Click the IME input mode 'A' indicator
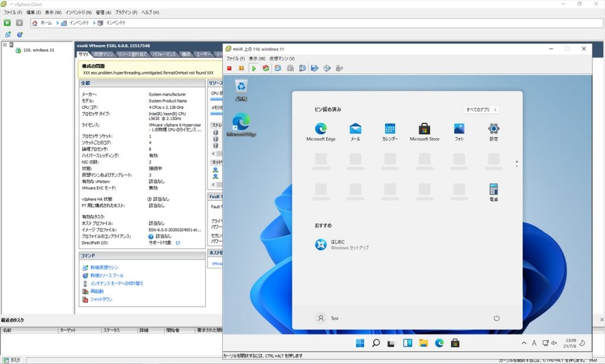This screenshot has width=605, height=364. [x=534, y=343]
